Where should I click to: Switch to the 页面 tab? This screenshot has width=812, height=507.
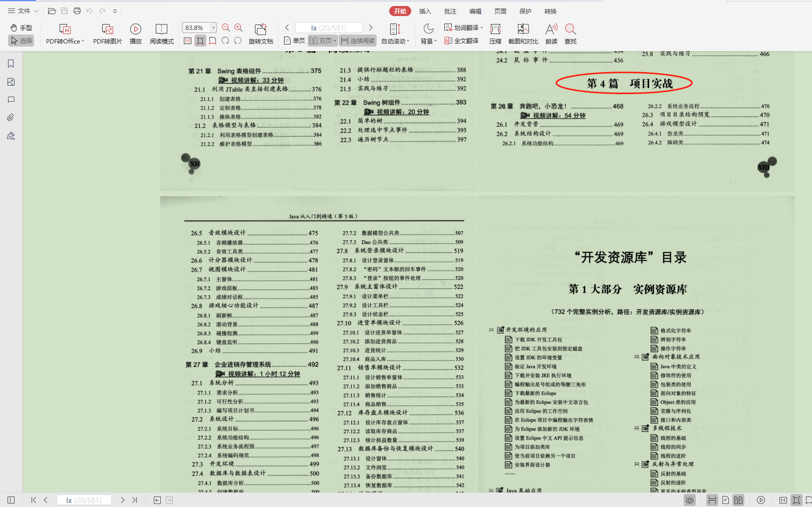pos(500,11)
